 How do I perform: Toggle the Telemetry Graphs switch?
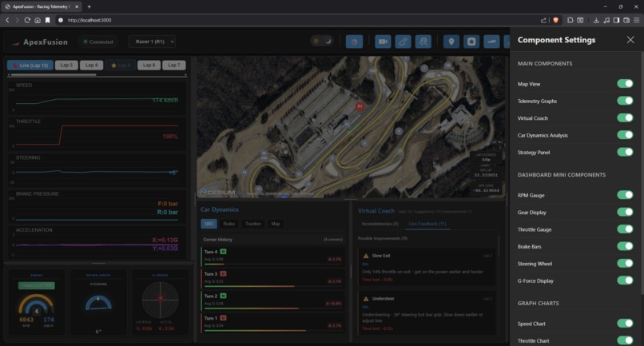(x=625, y=101)
